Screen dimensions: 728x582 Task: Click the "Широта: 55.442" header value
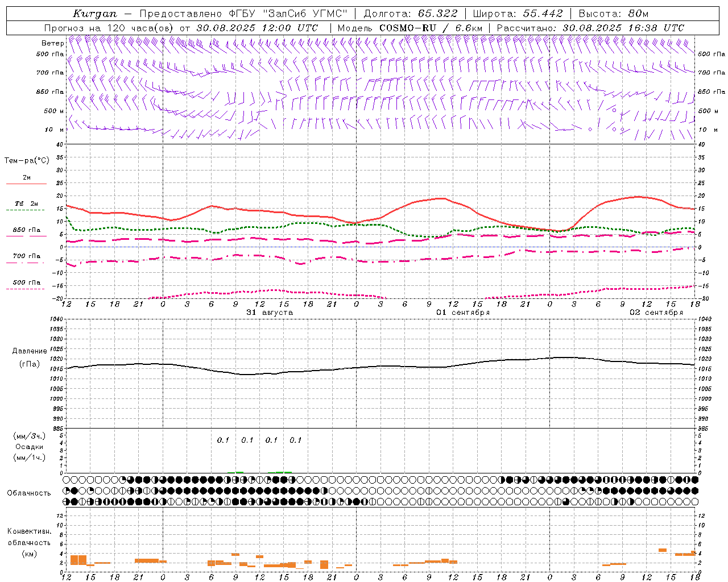click(518, 14)
